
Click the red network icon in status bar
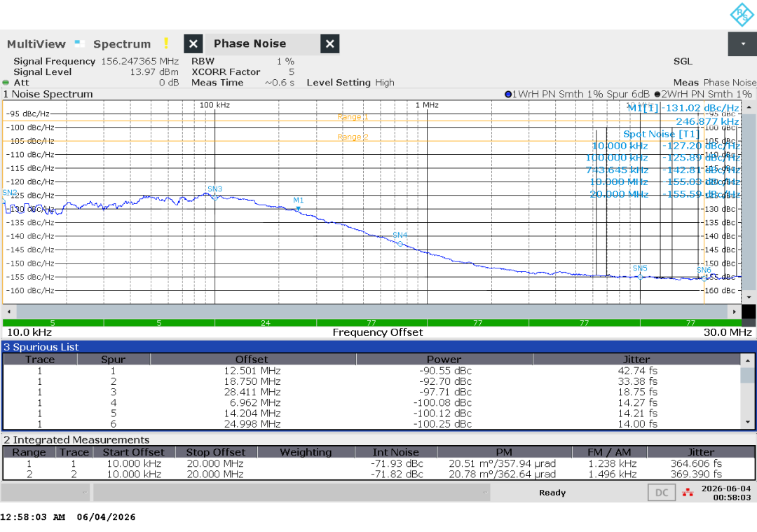pos(688,493)
